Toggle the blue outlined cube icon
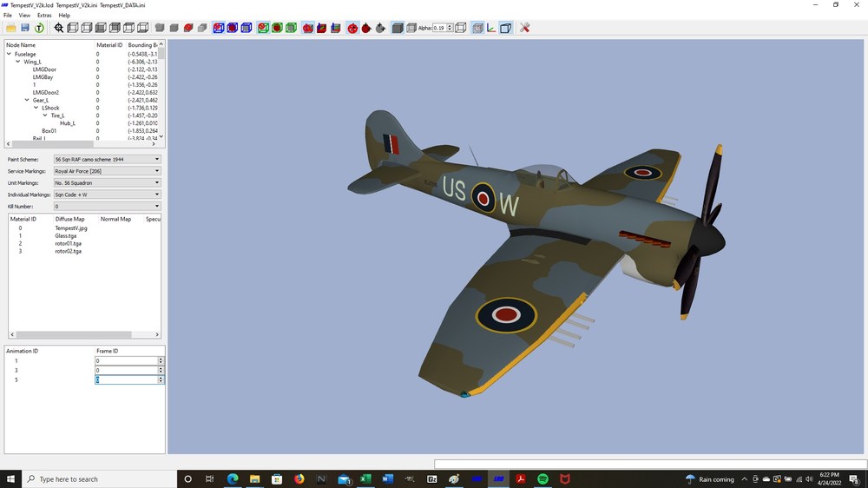The width and height of the screenshot is (868, 488). (505, 28)
